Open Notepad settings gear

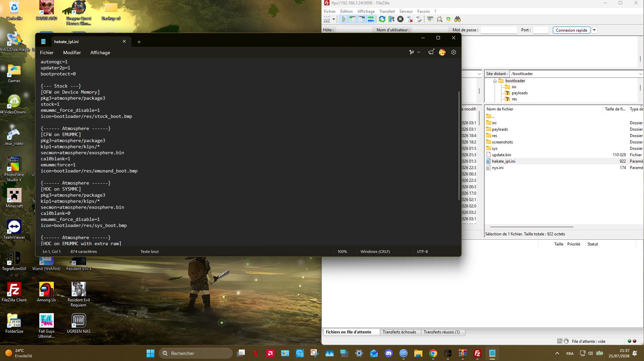pyautogui.click(x=454, y=52)
